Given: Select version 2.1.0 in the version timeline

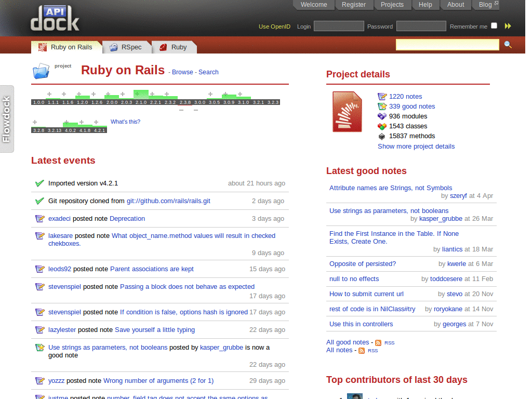Looking at the screenshot, I should point(141,102).
